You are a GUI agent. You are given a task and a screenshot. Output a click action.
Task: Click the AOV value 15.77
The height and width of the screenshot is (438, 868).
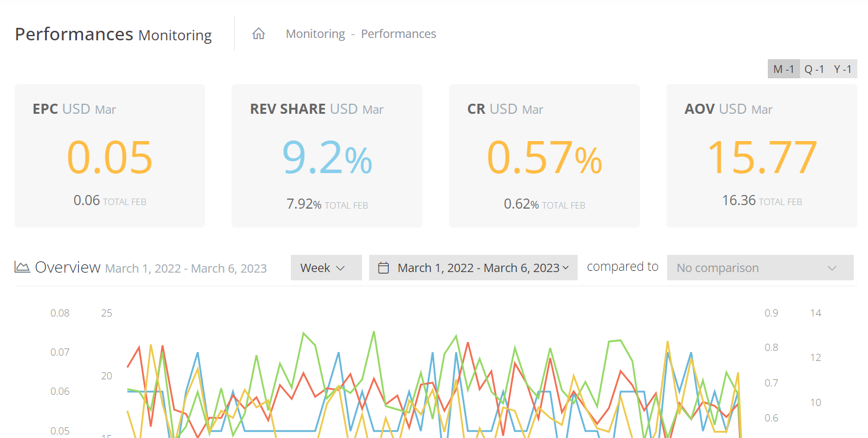click(762, 158)
